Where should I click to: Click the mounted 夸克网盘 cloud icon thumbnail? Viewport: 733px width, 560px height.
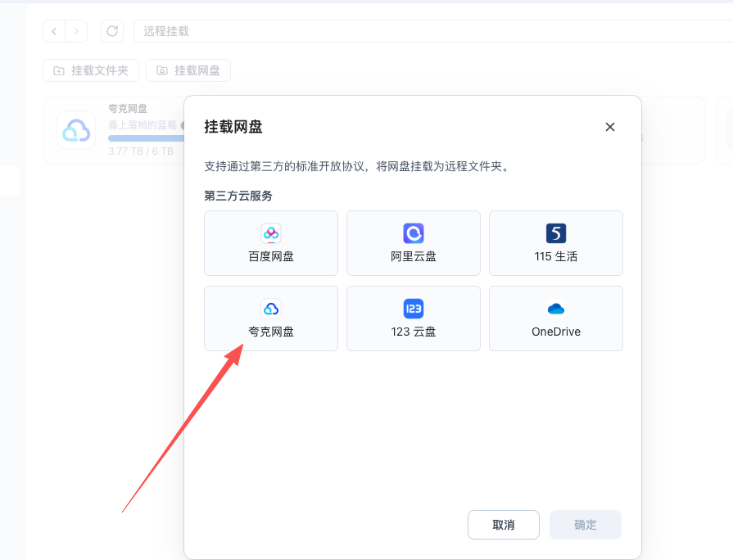pos(76,130)
